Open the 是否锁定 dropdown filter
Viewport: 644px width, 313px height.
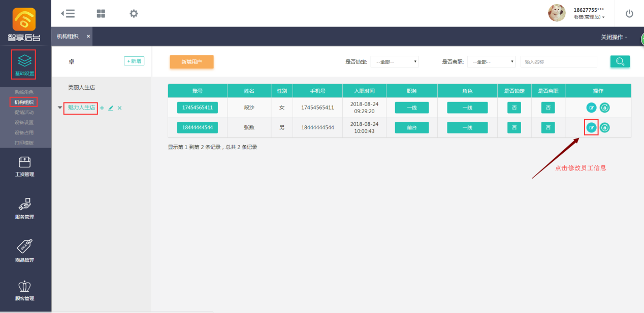(395, 62)
